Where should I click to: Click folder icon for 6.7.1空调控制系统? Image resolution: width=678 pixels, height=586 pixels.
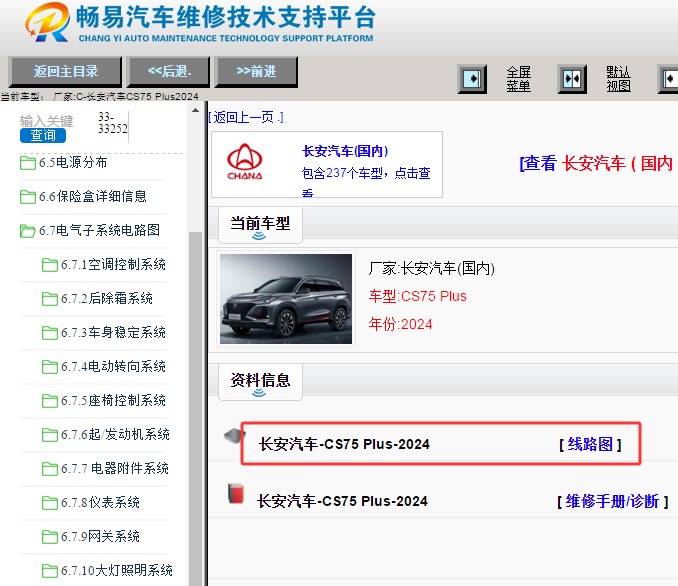50,265
